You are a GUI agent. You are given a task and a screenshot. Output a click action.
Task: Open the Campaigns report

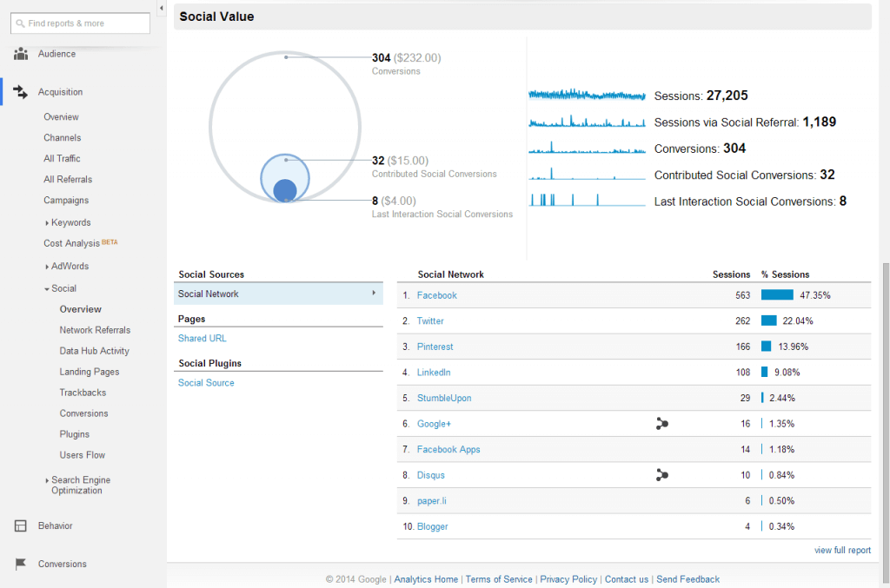point(66,200)
